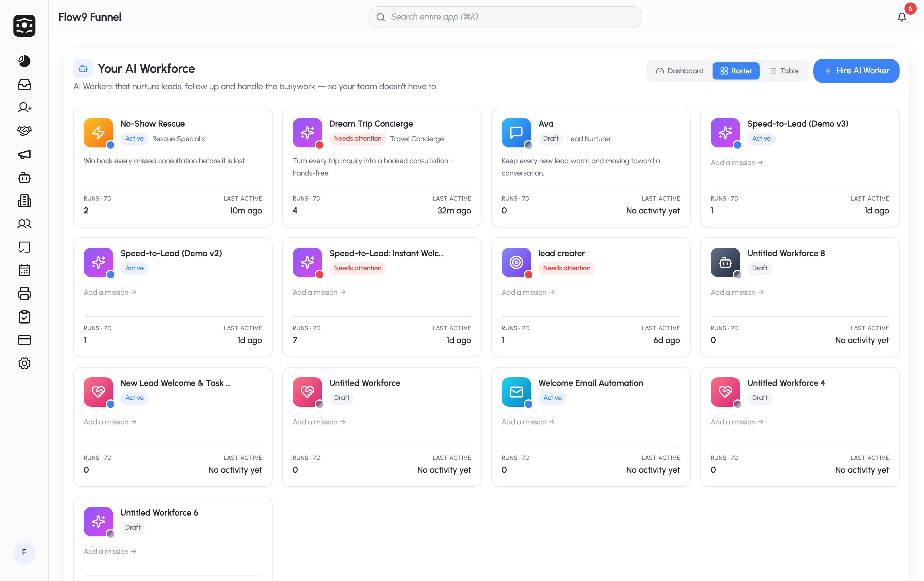
Task: Click the 32m ago last active value
Action: (454, 211)
